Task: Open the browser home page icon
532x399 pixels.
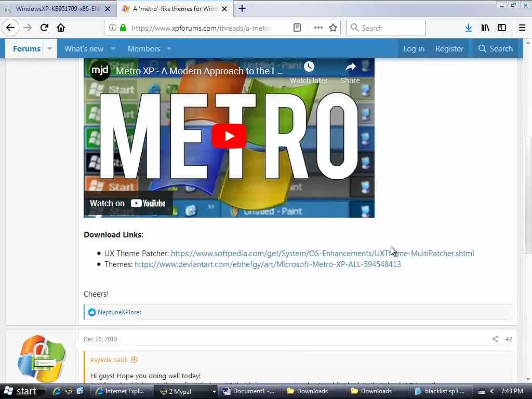Action: (61, 28)
